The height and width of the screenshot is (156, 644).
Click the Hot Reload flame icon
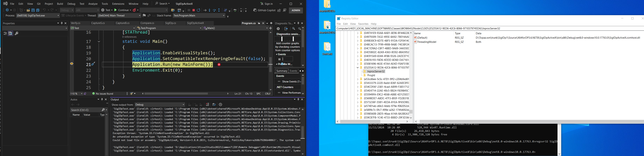pyautogui.click(x=134, y=10)
